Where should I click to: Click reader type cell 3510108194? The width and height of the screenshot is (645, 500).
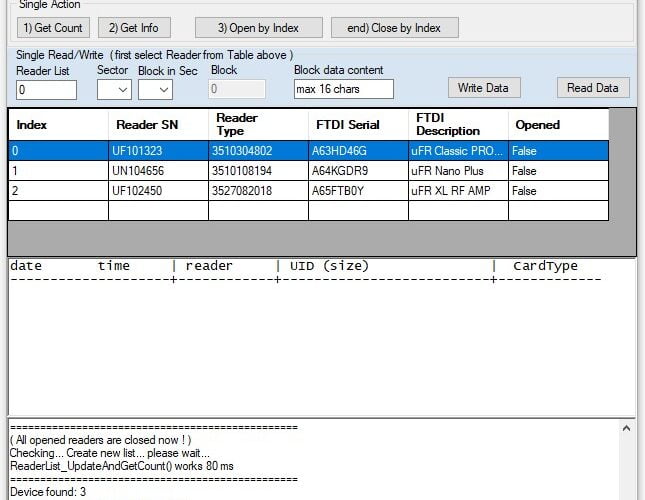click(x=258, y=171)
